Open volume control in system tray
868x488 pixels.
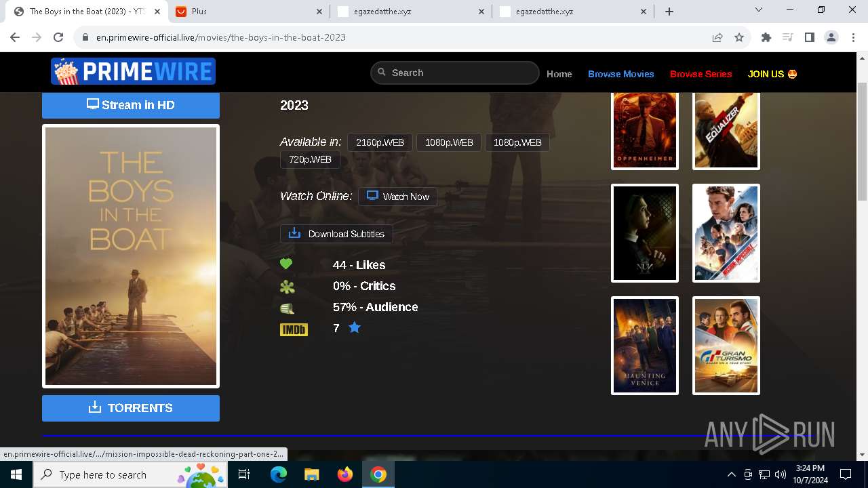click(x=780, y=474)
